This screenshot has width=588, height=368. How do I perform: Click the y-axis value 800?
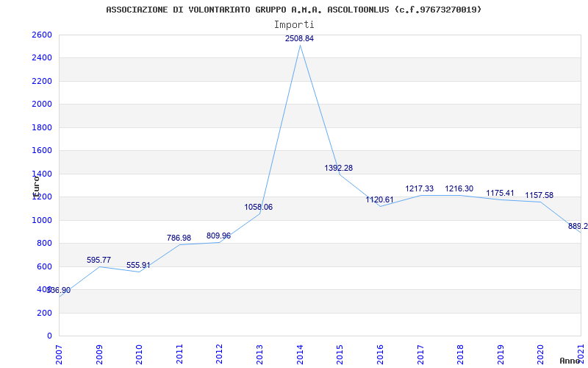click(x=45, y=244)
